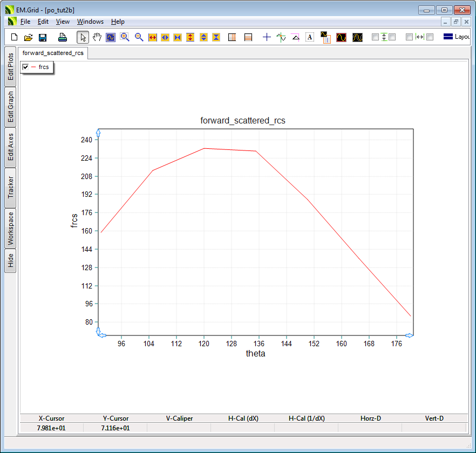
Task: Toggle checkbox left of horizontal caliper icon
Action: [x=409, y=37]
